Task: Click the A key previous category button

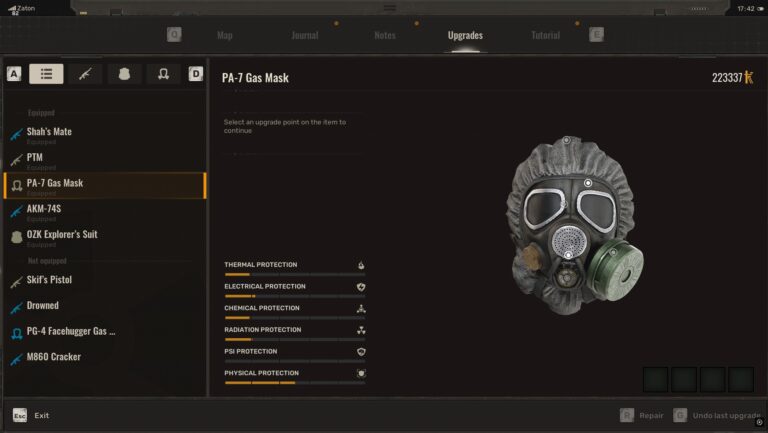Action: 14,74
